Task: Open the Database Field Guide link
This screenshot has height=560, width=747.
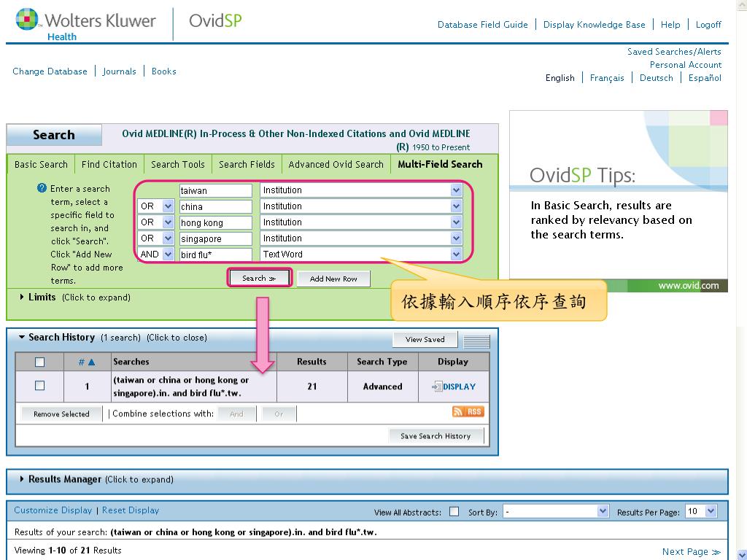Action: click(x=483, y=24)
